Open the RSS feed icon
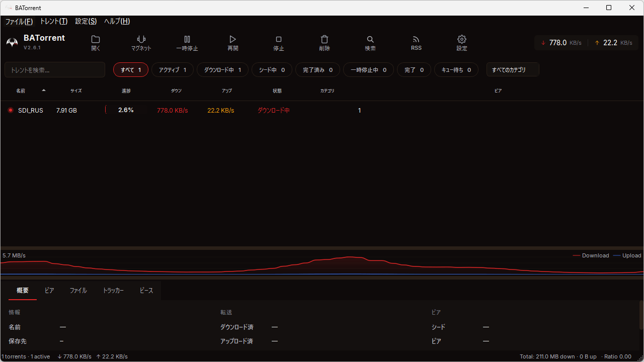 pos(416,43)
